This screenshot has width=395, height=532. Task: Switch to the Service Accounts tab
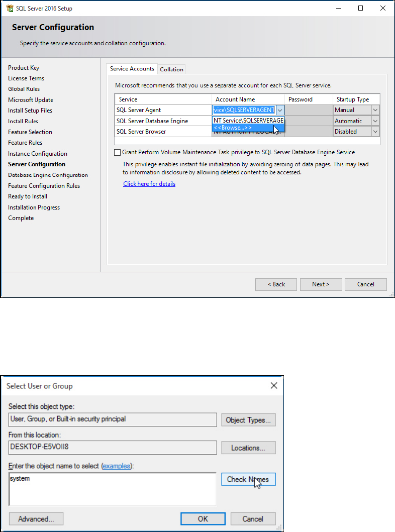(x=132, y=69)
